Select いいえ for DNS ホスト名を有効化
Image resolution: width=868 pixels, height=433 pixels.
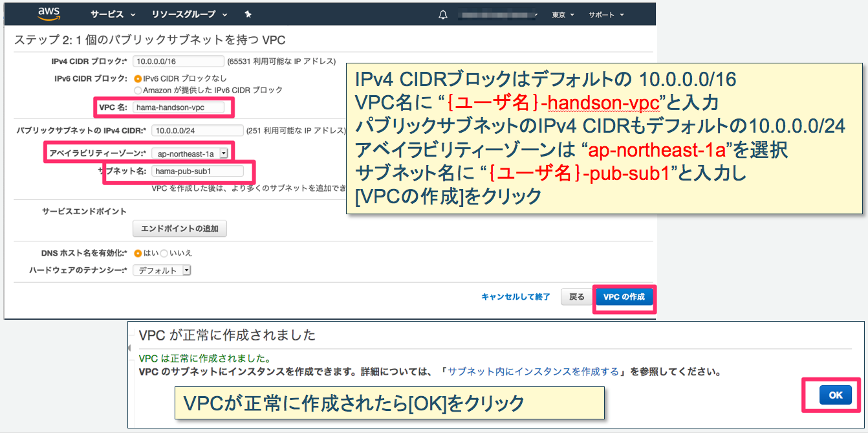164,253
